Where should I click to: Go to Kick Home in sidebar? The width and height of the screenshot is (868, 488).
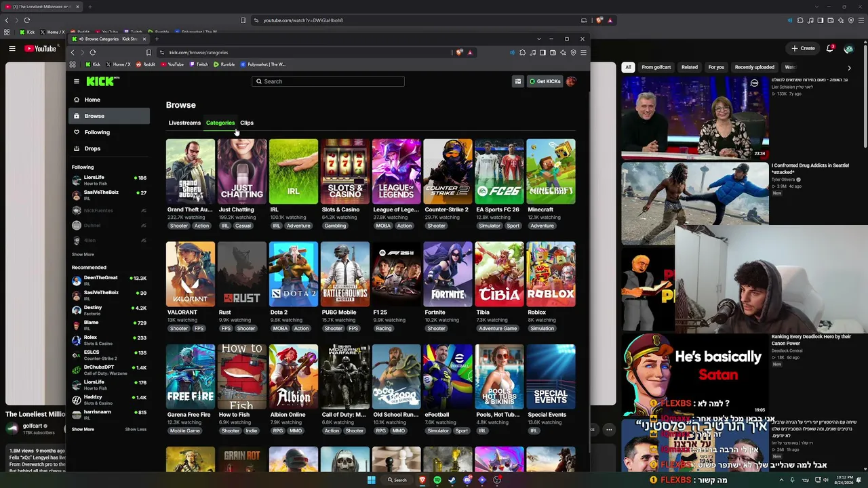(109, 100)
